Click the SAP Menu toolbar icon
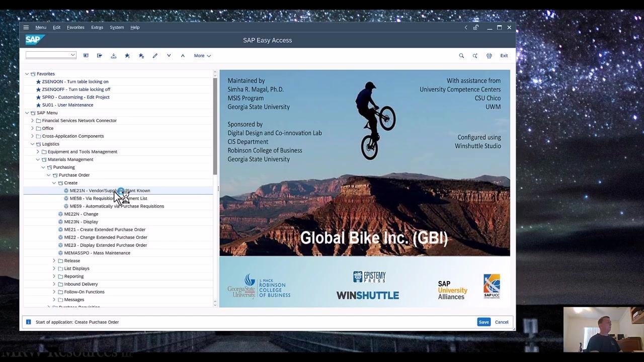Screen dimensions: 644x362 click(100, 55)
